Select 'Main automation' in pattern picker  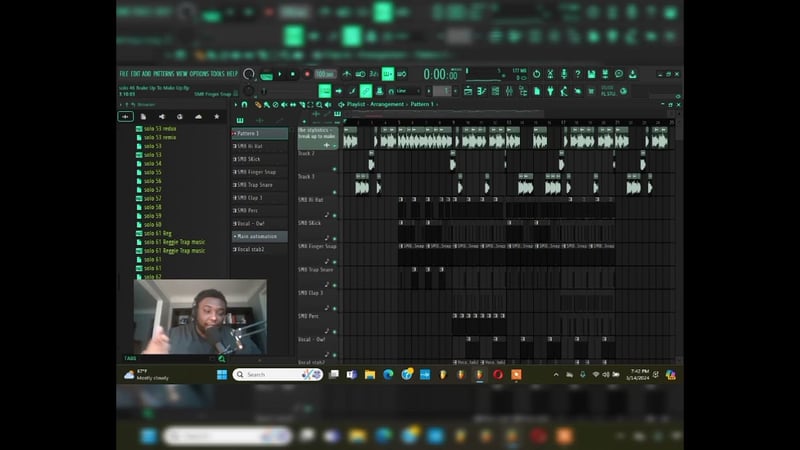(x=260, y=236)
